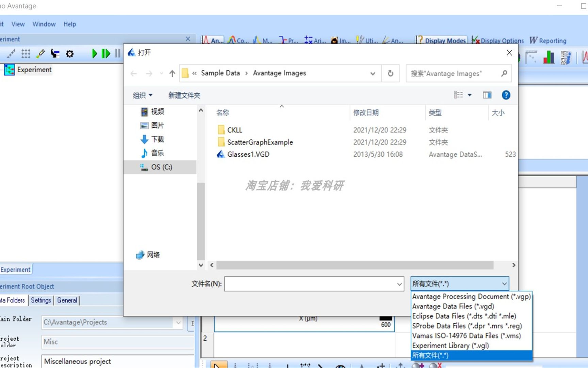Open the file name combo box dropdown arrow
The height and width of the screenshot is (368, 588).
pyautogui.click(x=399, y=284)
